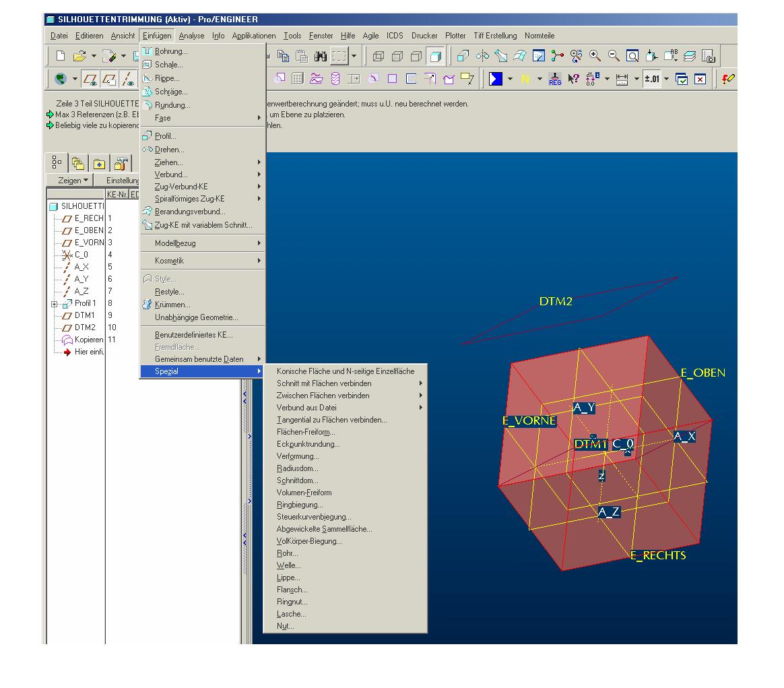Open the Analyse menu
The height and width of the screenshot is (688, 784).
[x=191, y=36]
